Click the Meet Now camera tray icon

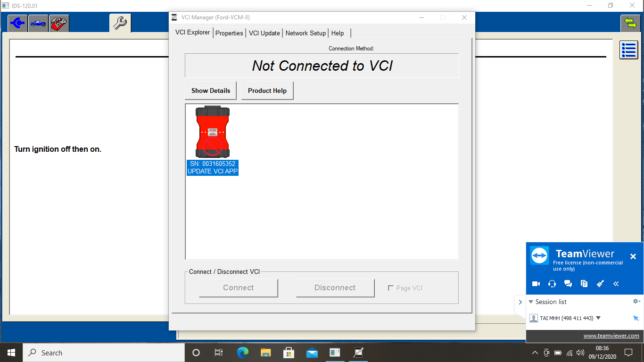(x=546, y=353)
